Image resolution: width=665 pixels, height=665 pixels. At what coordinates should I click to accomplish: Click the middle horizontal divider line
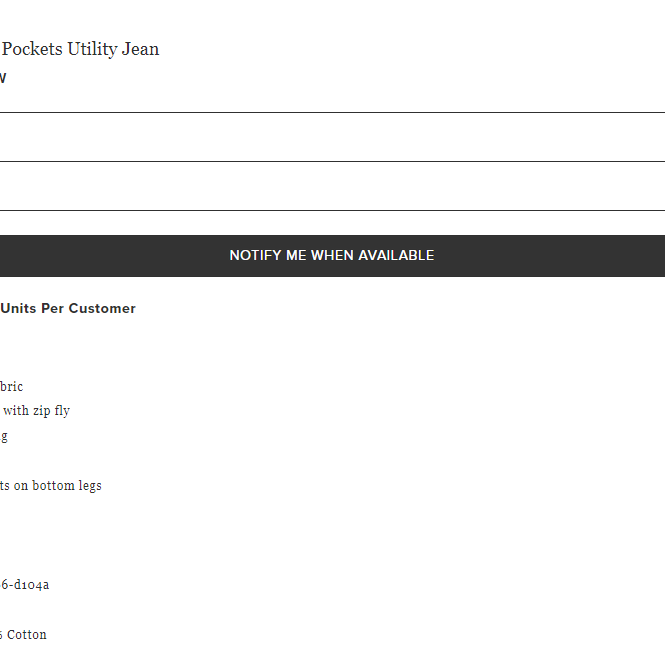coord(332,161)
